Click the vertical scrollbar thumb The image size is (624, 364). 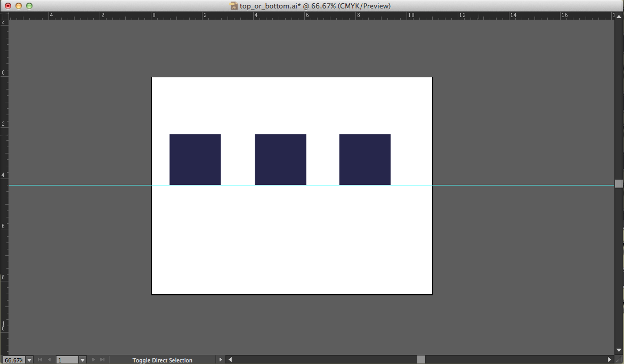(619, 183)
